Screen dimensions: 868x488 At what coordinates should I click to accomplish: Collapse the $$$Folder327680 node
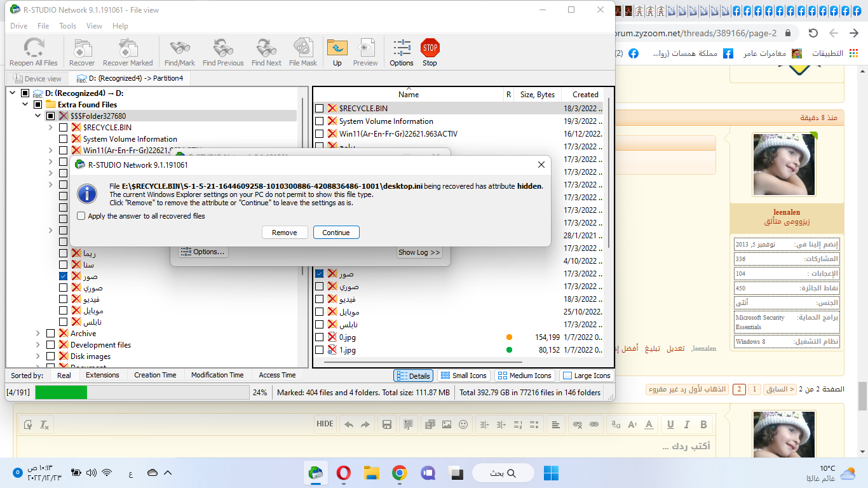[x=37, y=116]
